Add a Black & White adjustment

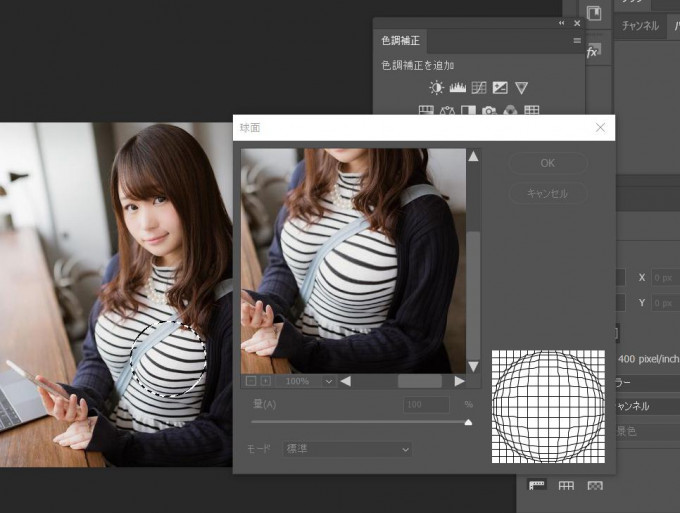coord(468,111)
